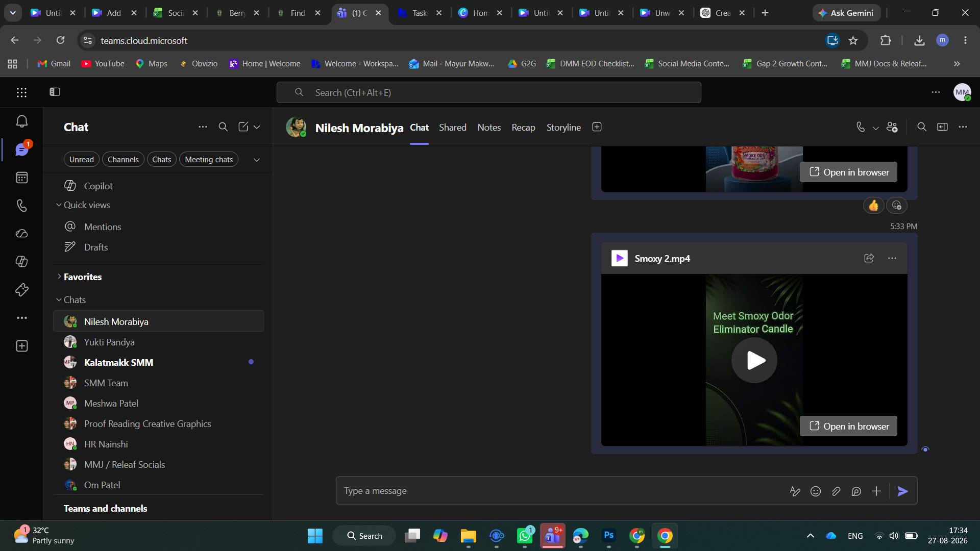Open the Activity bell in sidebar

tap(21, 121)
